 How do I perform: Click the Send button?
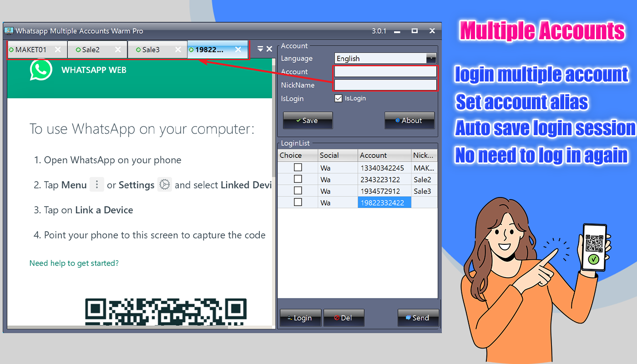418,318
